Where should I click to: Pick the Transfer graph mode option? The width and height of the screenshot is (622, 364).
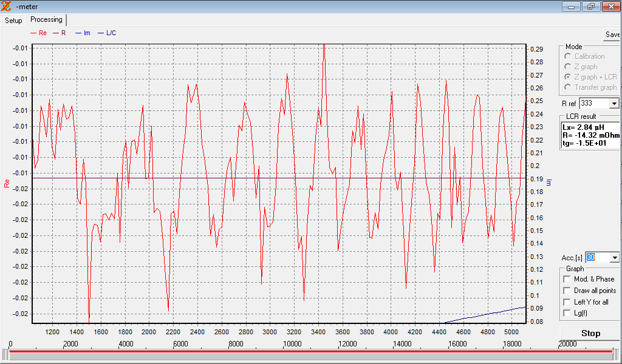(x=568, y=87)
